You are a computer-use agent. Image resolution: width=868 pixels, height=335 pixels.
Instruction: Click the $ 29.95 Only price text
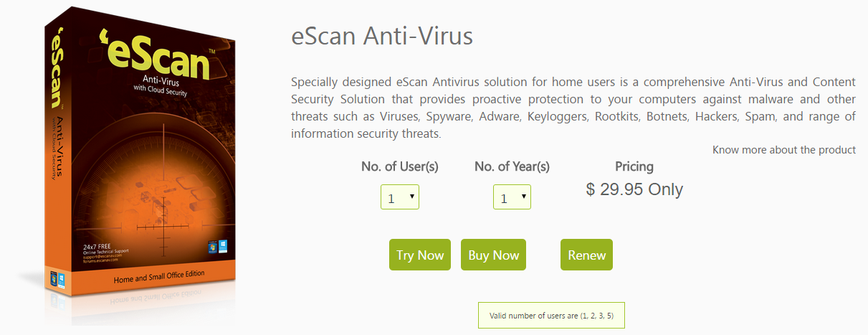coord(634,189)
